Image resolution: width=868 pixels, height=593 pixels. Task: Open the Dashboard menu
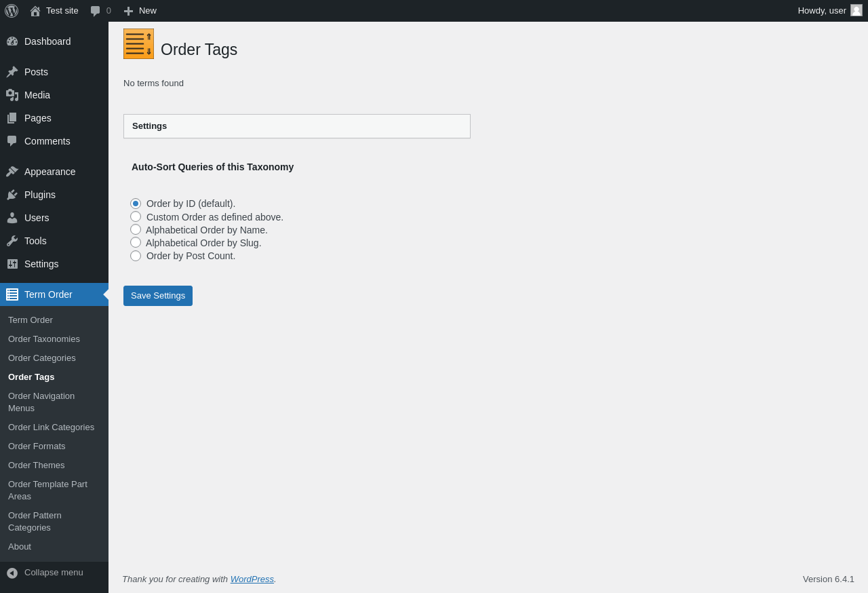click(47, 41)
